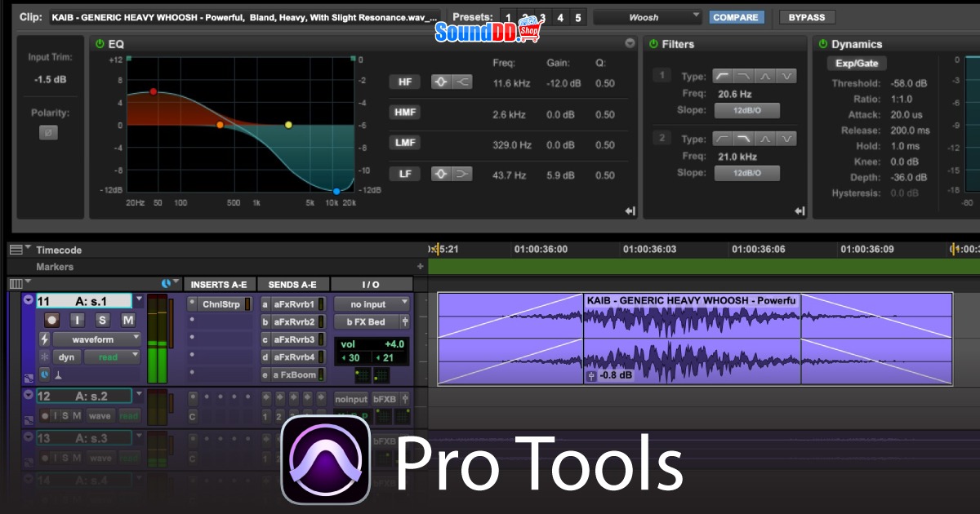Click the INSERTS A-E column header
This screenshot has height=514, width=980.
click(218, 284)
